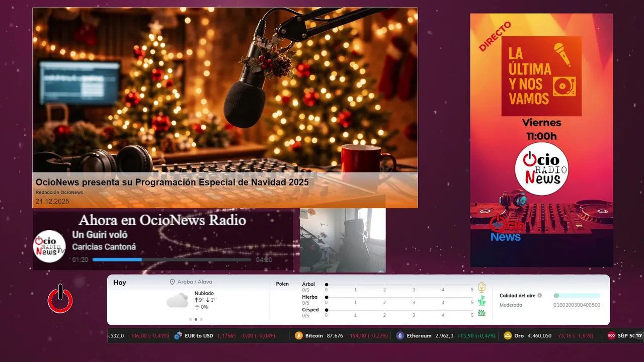644x362 pixels.
Task: Click the Redacción OcioNews byline
Action: point(59,193)
